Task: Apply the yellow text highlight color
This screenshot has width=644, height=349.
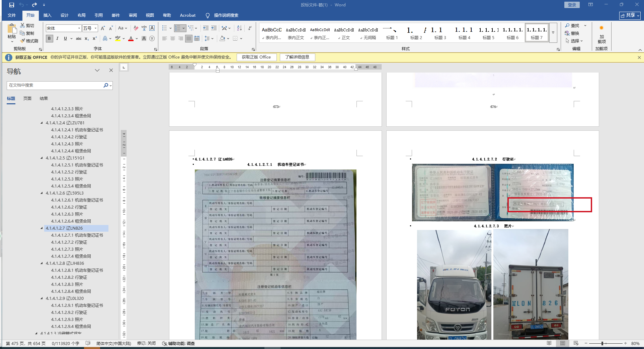Action: click(x=118, y=38)
